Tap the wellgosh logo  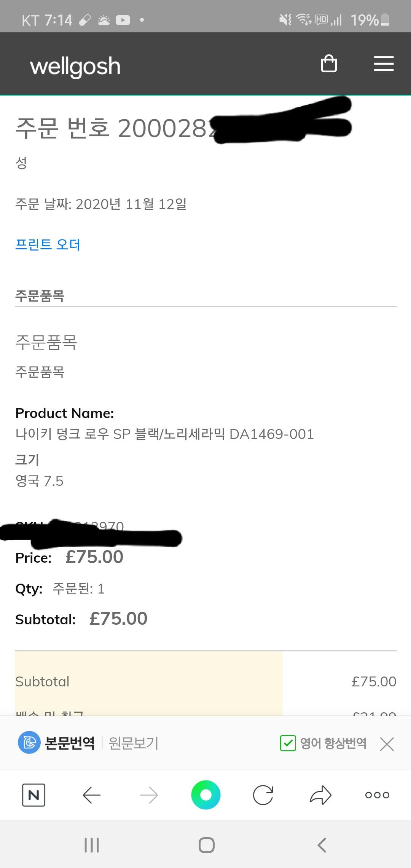[x=75, y=67]
